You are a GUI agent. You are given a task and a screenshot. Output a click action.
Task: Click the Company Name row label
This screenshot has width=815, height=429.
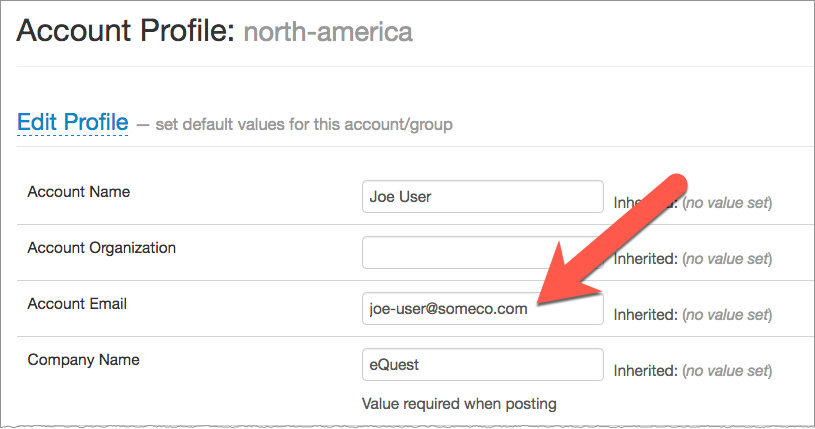point(83,360)
